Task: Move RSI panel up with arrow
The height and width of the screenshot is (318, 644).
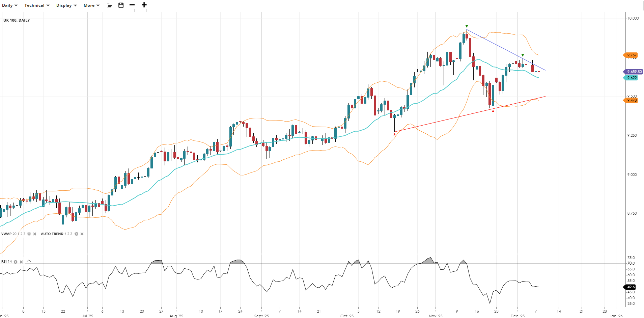Action: (29, 262)
